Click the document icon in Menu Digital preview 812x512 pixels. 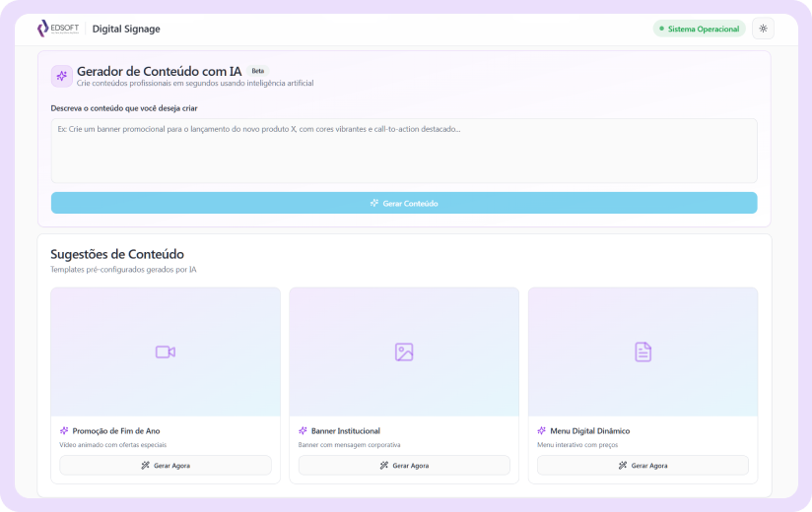point(643,352)
